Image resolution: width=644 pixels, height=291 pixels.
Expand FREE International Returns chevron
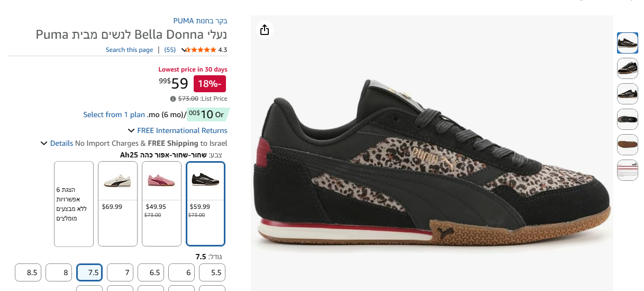(131, 130)
